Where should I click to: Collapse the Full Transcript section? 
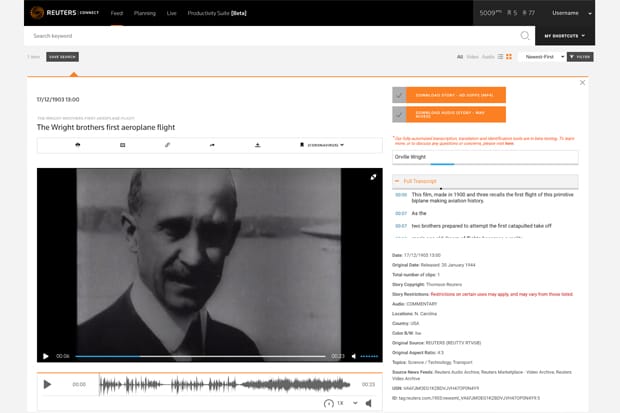[400, 180]
